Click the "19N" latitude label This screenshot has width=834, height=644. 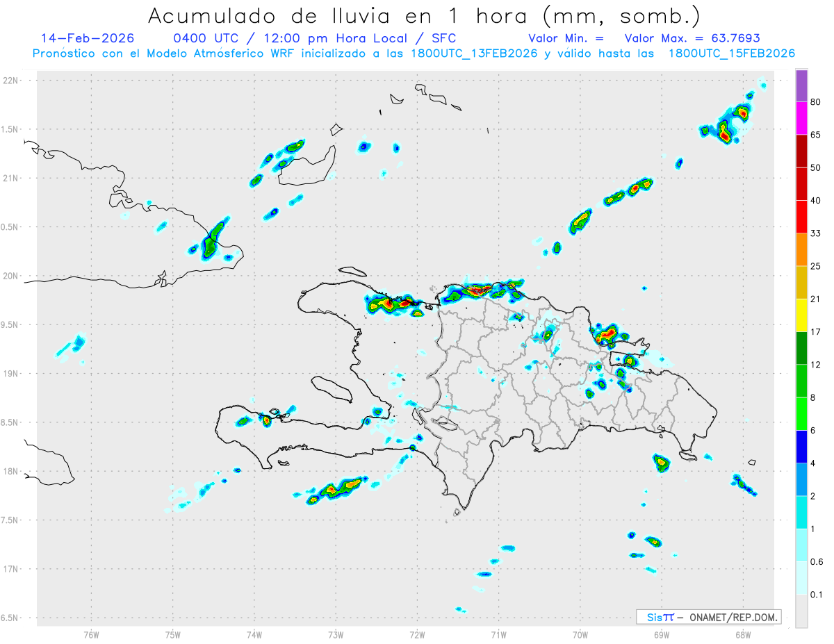[10, 374]
